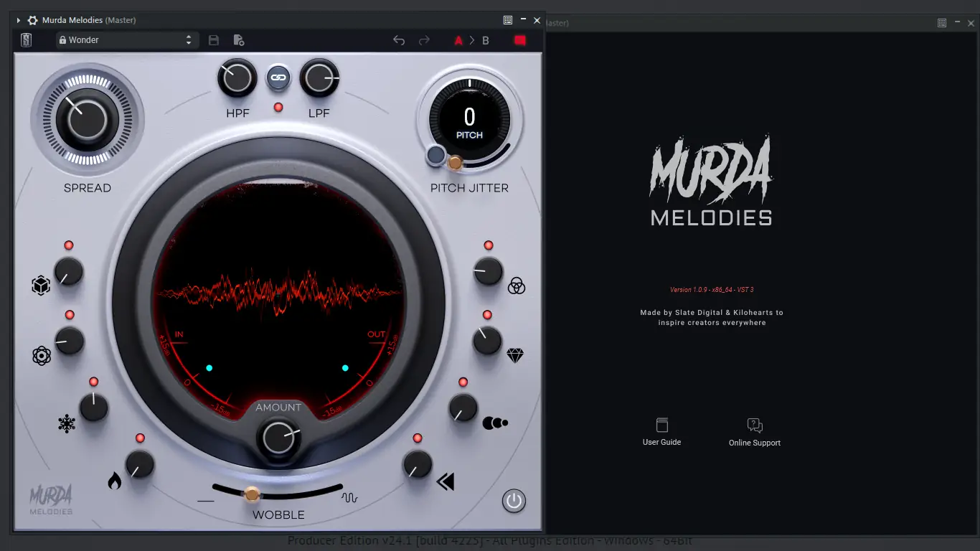Image resolution: width=980 pixels, height=551 pixels.
Task: Click the cube effect icon
Action: click(x=41, y=286)
